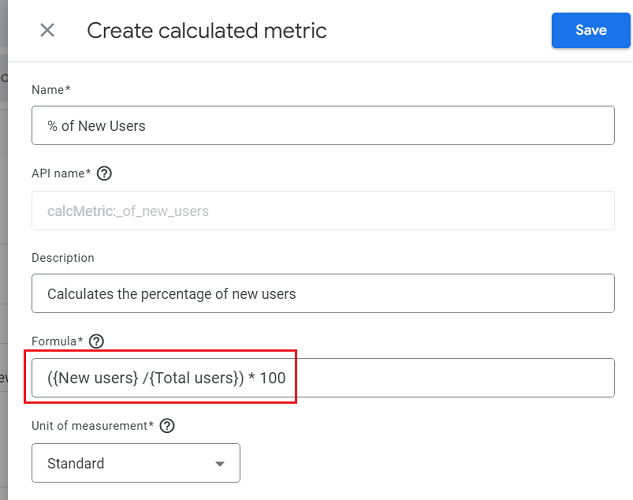Open the Standard unit of measurement dropdown
This screenshot has height=500, width=633.
[136, 463]
